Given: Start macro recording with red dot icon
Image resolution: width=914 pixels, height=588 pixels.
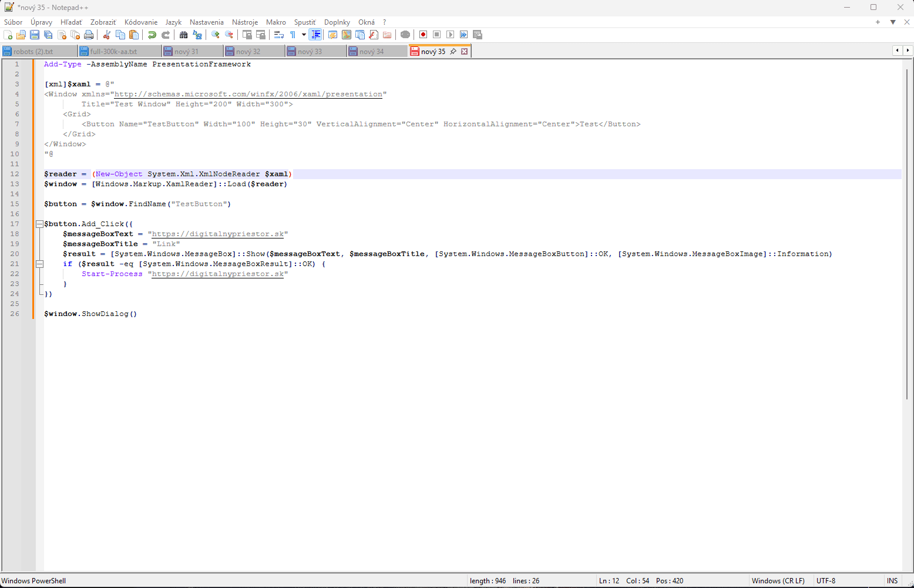Looking at the screenshot, I should coord(423,35).
